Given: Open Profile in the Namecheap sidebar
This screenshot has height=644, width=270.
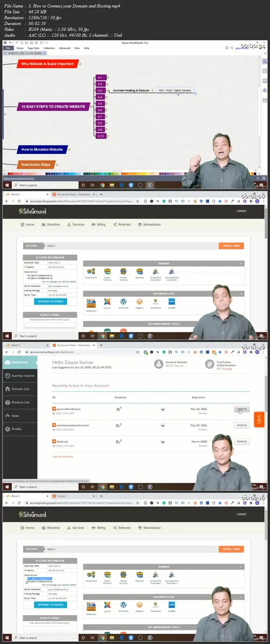Looking at the screenshot, I should [20, 429].
